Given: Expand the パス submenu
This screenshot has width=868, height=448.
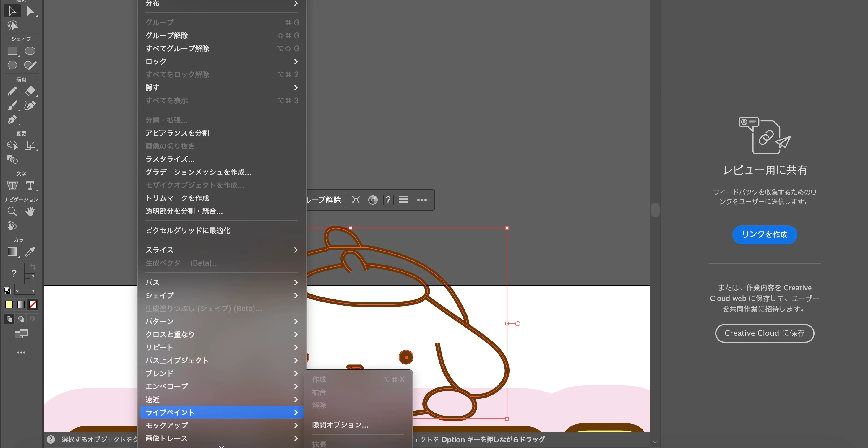Looking at the screenshot, I should [221, 282].
